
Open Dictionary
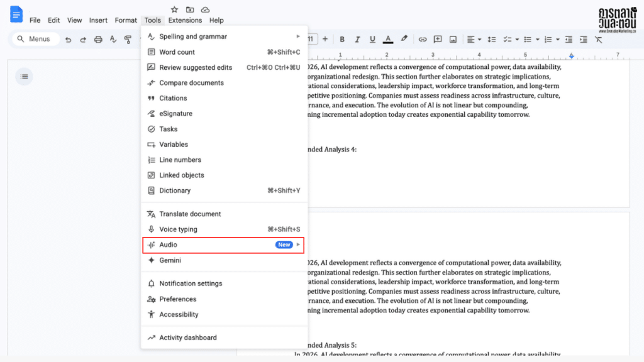(x=224, y=190)
